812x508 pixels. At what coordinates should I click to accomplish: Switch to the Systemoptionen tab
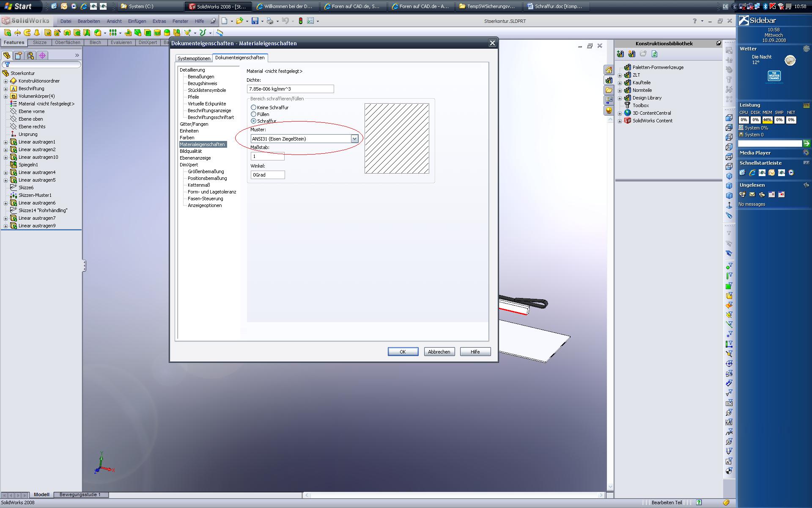pyautogui.click(x=194, y=58)
